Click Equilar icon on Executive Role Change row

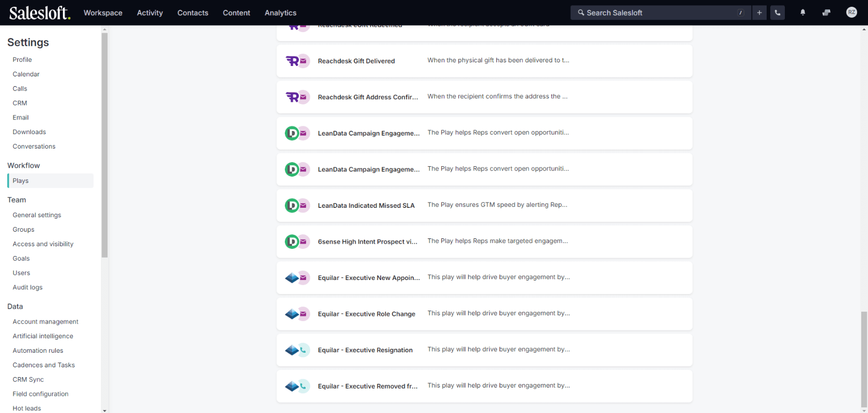click(x=292, y=314)
